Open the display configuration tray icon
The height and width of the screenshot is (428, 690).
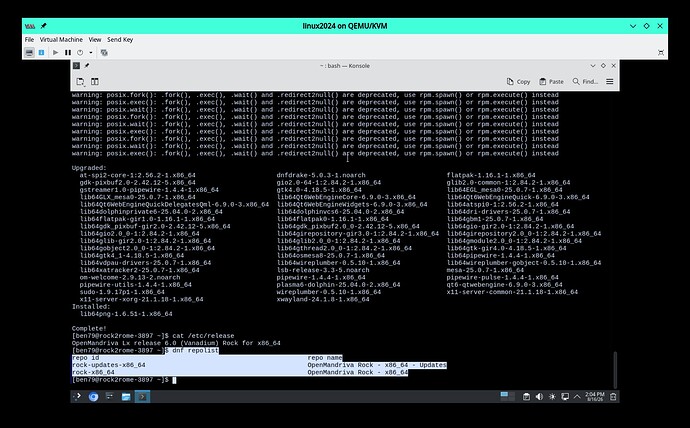(x=565, y=396)
